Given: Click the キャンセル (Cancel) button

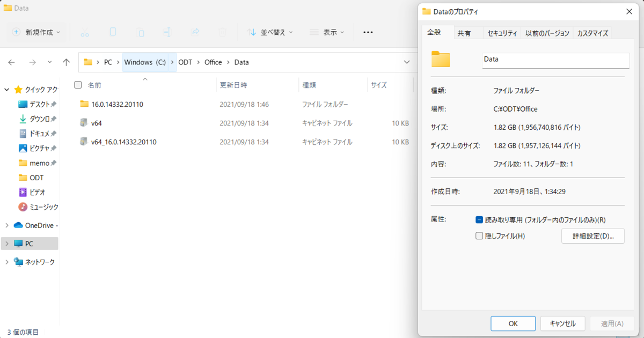Looking at the screenshot, I should pyautogui.click(x=562, y=324).
